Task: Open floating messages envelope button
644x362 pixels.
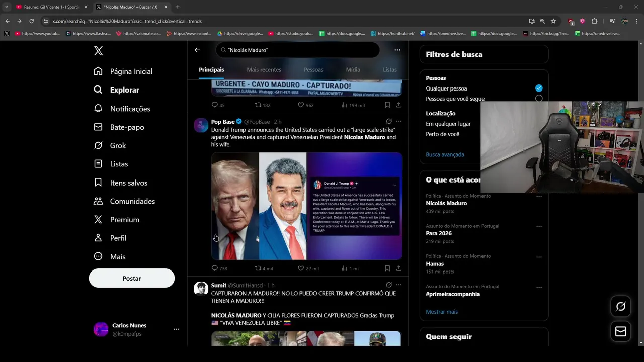Action: (621, 331)
